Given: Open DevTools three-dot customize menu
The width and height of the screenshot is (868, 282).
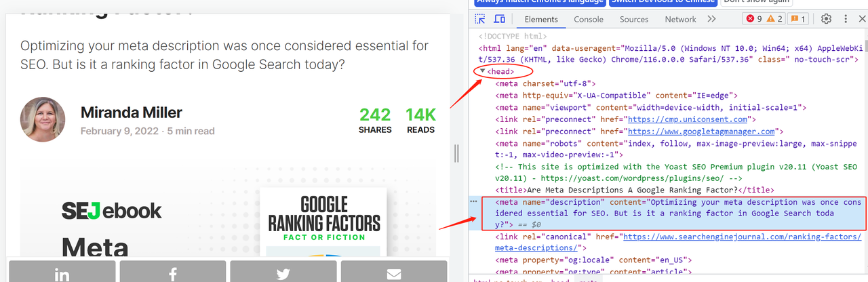Looking at the screenshot, I should tap(846, 19).
